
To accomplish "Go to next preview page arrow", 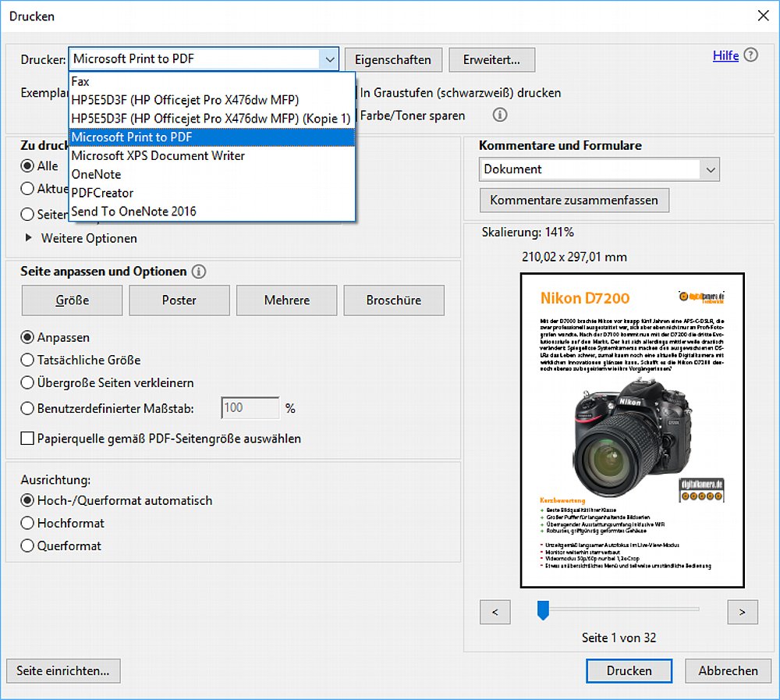I will pyautogui.click(x=742, y=612).
